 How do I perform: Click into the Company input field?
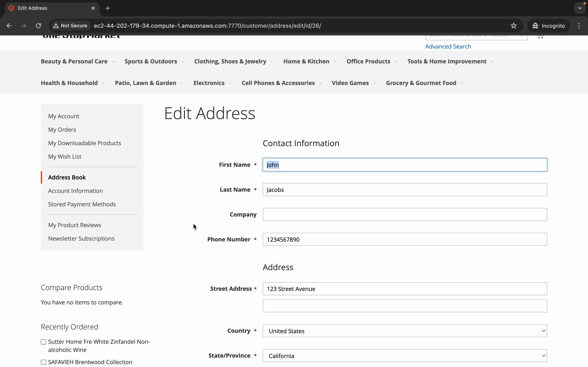tap(404, 214)
